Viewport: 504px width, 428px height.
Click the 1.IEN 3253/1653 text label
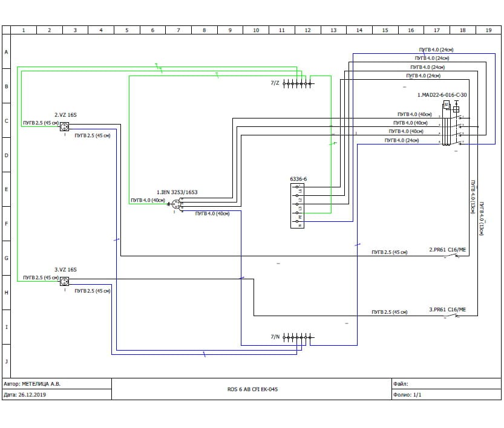[177, 192]
